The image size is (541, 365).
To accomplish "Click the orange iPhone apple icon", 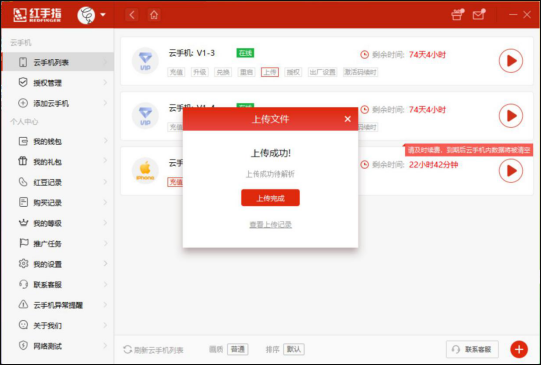I will pyautogui.click(x=145, y=170).
